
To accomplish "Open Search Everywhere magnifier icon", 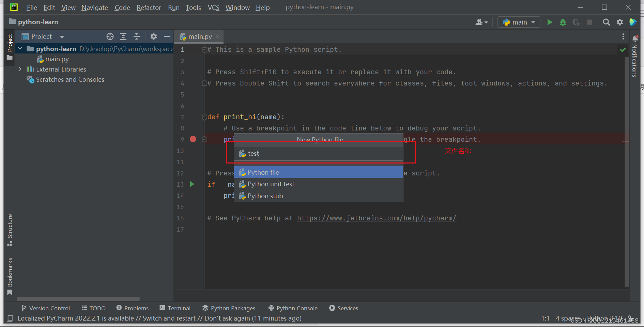I will (x=606, y=22).
